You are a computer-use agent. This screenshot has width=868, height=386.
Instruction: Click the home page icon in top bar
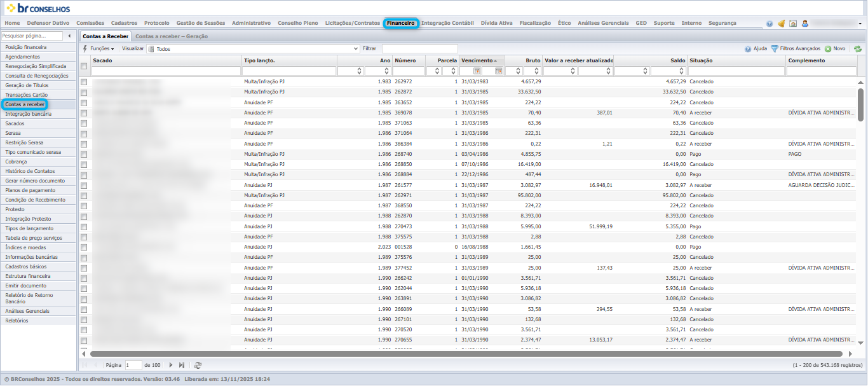(792, 24)
